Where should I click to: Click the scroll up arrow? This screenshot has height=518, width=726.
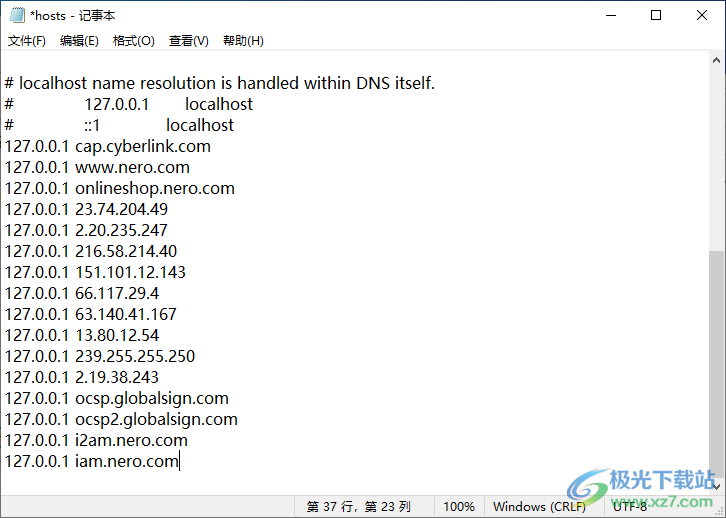point(716,60)
